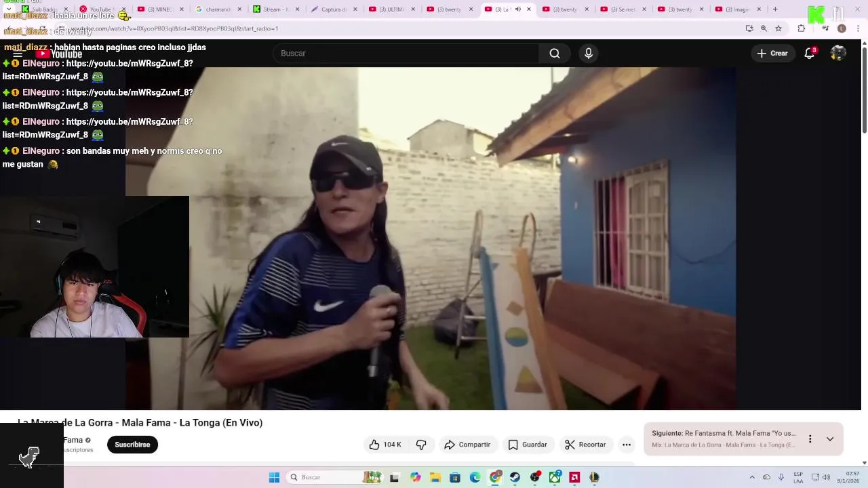This screenshot has height=488, width=868.
Task: Click the Crear create button
Action: tap(772, 54)
